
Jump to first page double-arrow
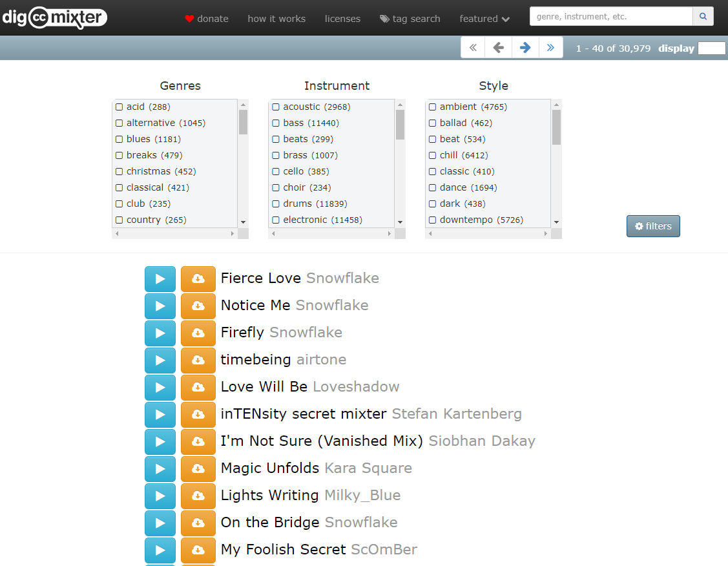click(x=473, y=48)
